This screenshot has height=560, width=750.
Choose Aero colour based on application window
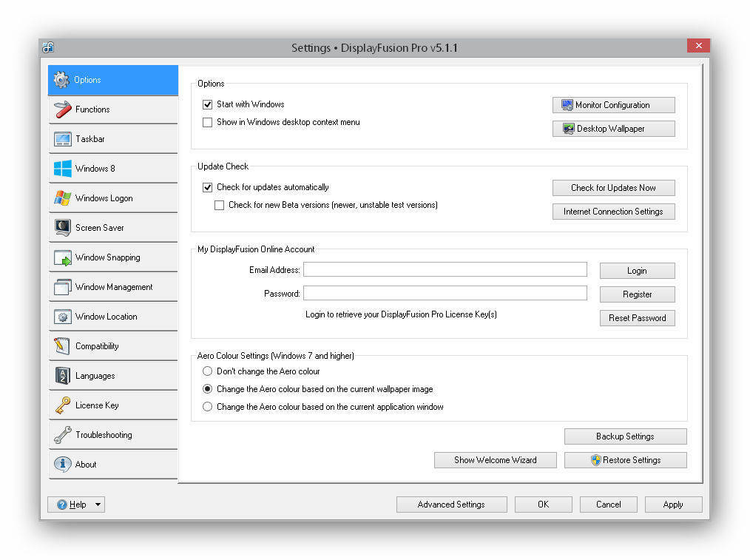coord(207,407)
